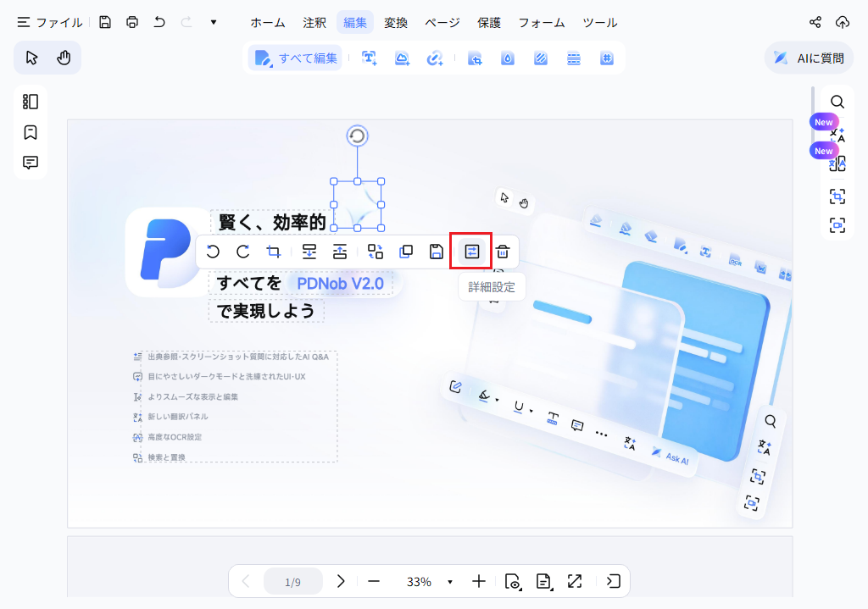Delete the selected image with trash icon
The width and height of the screenshot is (868, 609).
point(503,252)
